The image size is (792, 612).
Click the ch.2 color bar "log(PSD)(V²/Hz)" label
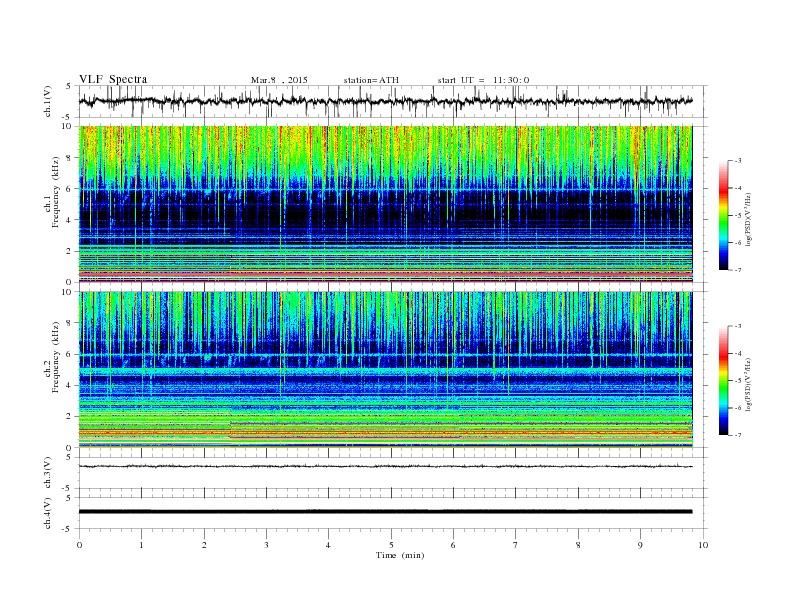[750, 384]
